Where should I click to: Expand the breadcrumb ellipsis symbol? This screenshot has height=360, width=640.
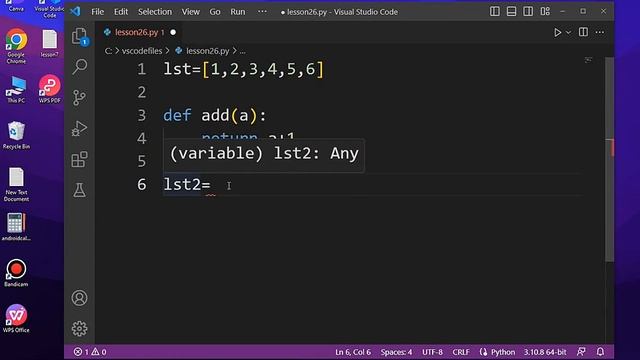click(x=242, y=51)
